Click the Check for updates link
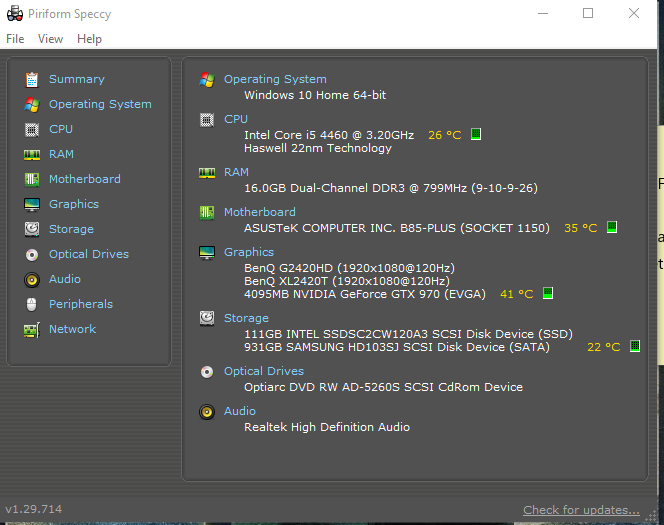 [581, 510]
